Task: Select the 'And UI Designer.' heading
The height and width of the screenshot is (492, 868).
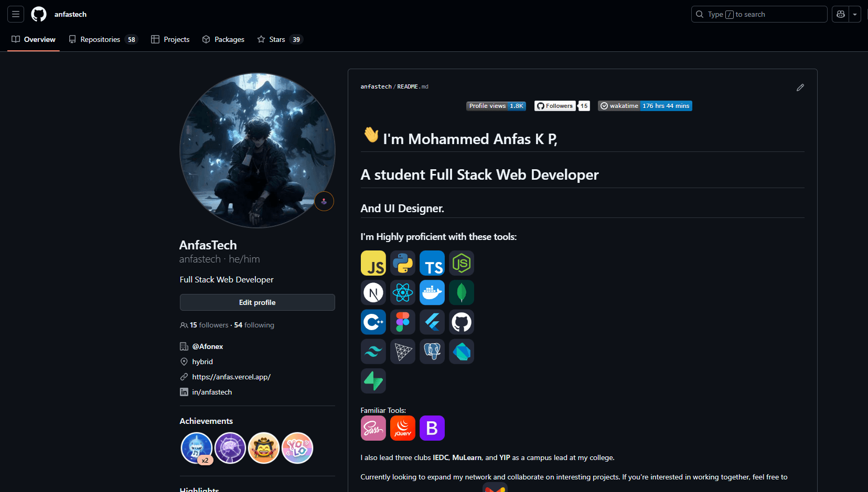Action: pos(402,209)
